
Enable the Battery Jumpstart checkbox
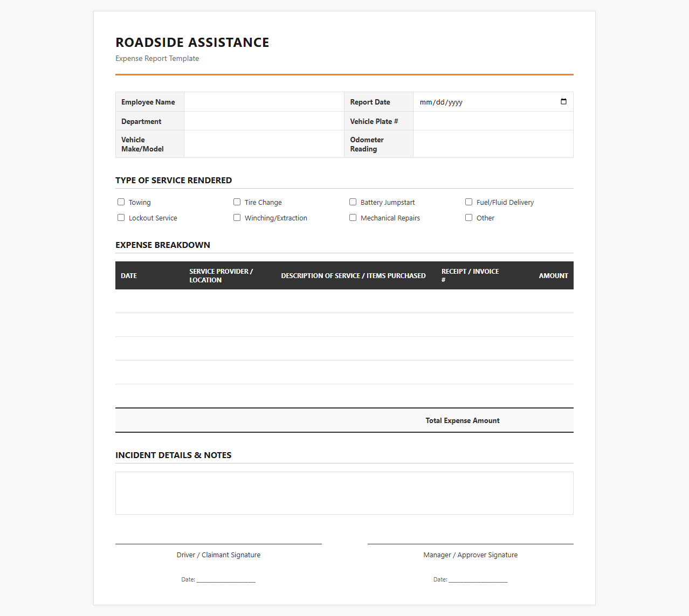[x=353, y=202]
